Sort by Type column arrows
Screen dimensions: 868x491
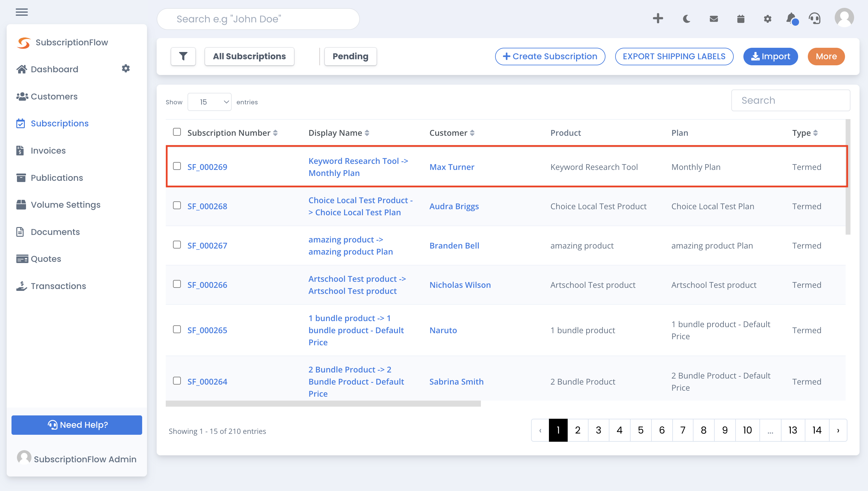[815, 133]
